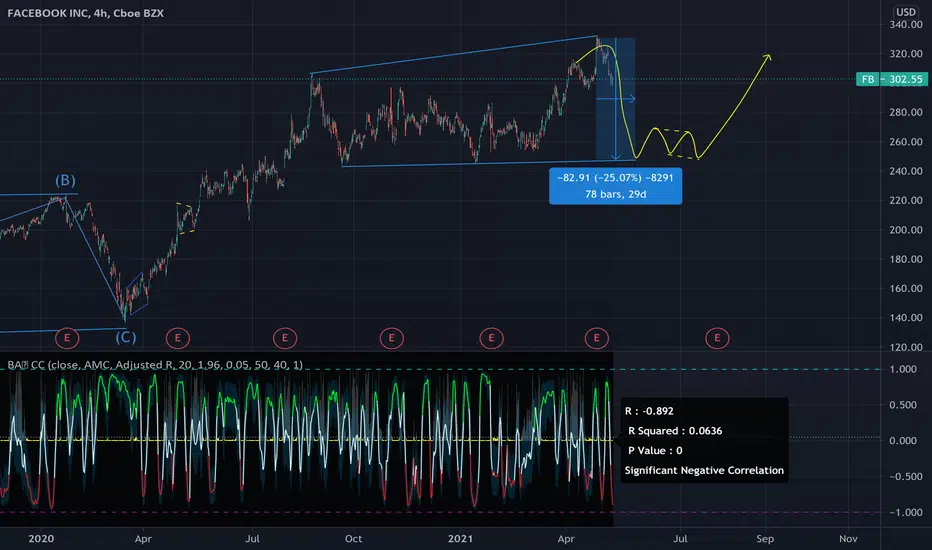Click the 'R : -0.892' statistic
This screenshot has height=550, width=932.
pyautogui.click(x=649, y=411)
